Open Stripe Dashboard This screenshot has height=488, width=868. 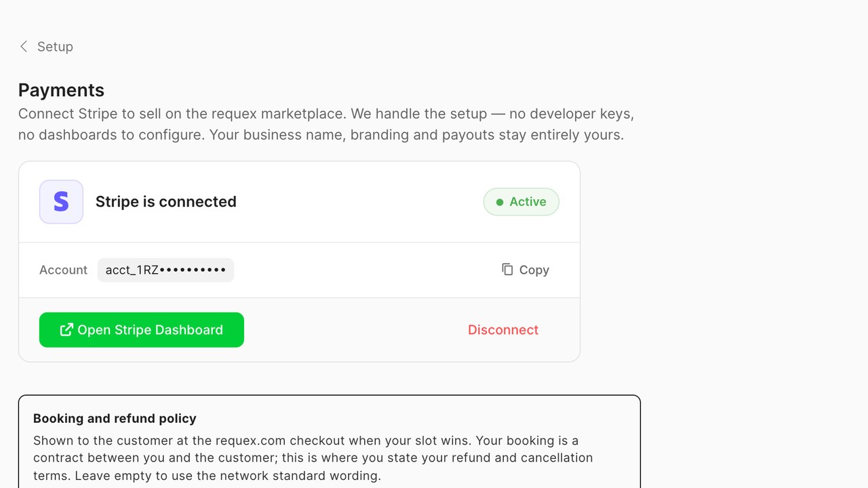pyautogui.click(x=142, y=330)
